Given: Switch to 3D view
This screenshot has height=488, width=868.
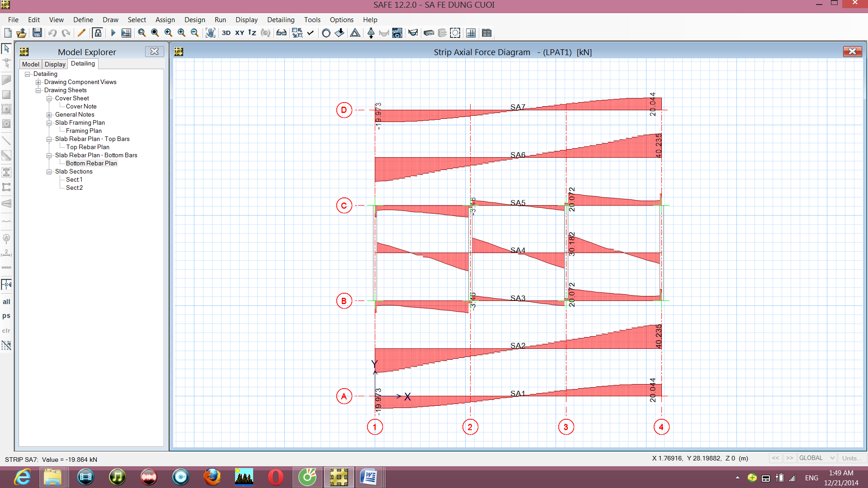Looking at the screenshot, I should click(226, 33).
